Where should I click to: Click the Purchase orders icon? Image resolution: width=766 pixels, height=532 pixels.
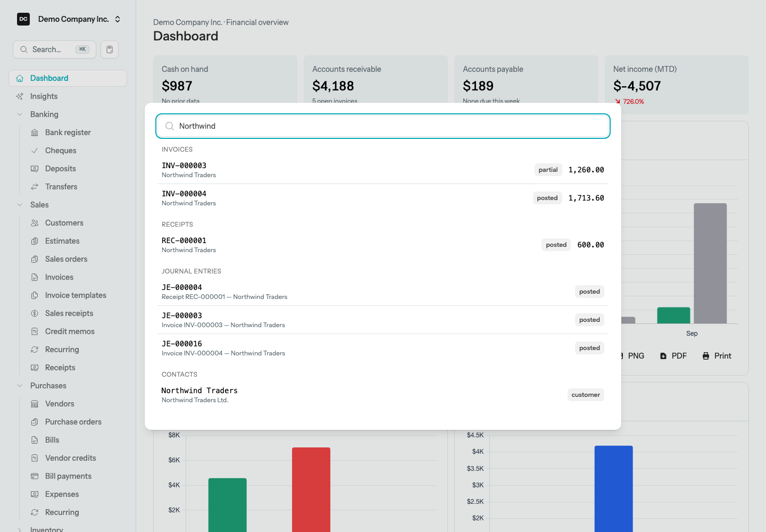35,422
